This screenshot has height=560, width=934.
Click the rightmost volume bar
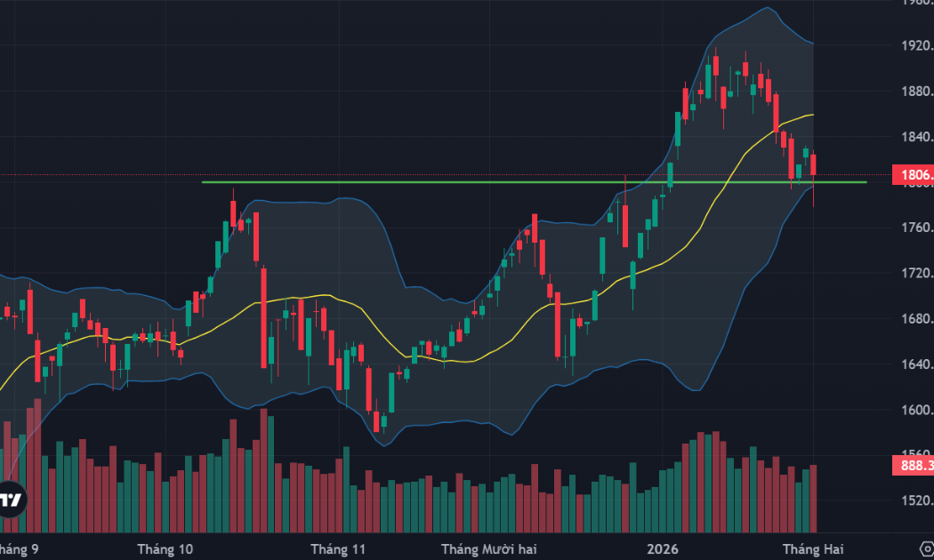(814, 499)
